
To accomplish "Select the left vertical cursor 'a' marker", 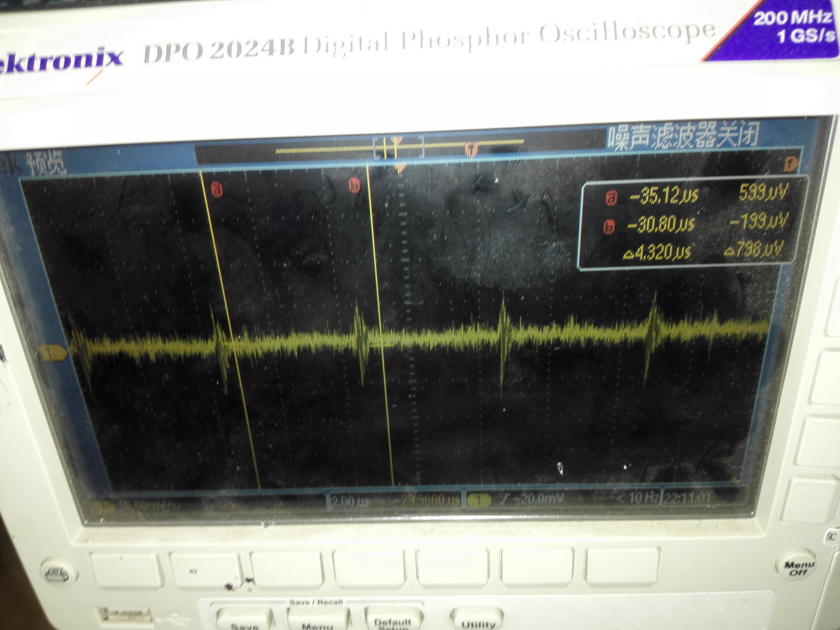I will click(217, 189).
